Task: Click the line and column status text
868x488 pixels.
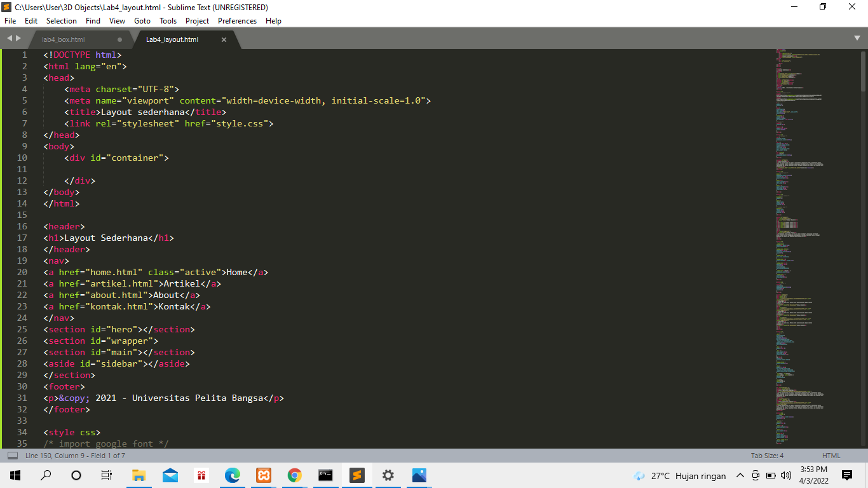Action: (75, 456)
